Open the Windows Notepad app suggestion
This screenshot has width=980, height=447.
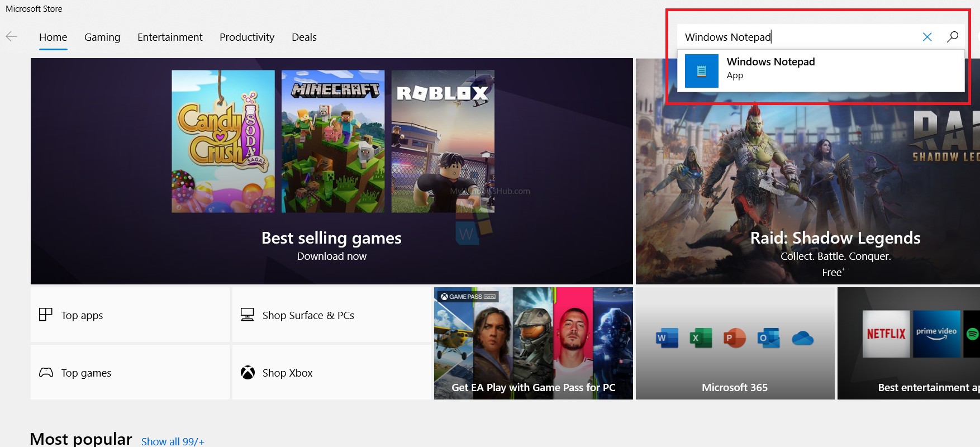[x=821, y=70]
